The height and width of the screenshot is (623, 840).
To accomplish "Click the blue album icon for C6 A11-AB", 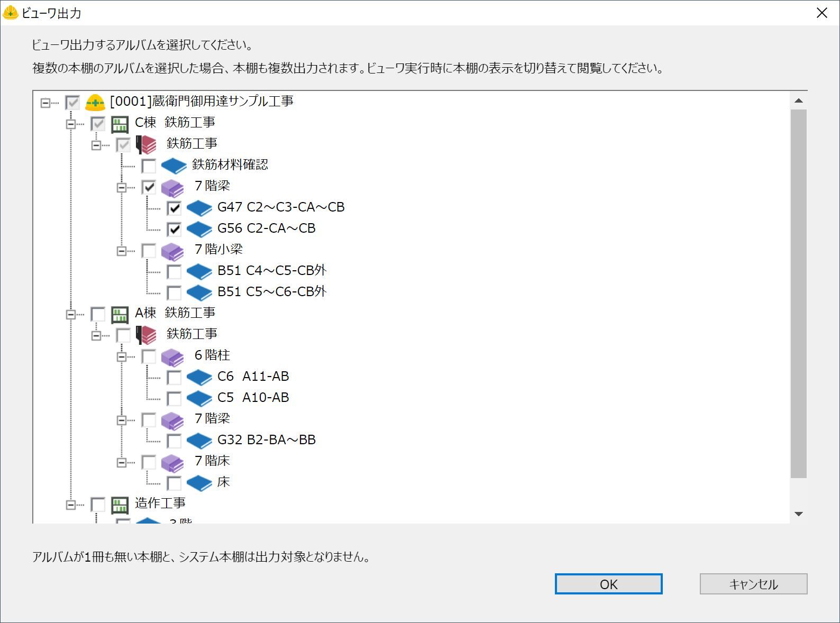I will tap(199, 378).
